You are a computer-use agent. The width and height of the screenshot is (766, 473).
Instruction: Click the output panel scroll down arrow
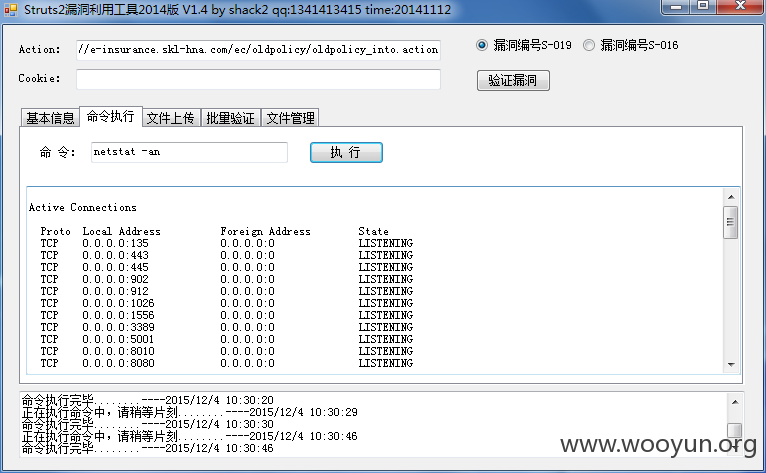(731, 365)
